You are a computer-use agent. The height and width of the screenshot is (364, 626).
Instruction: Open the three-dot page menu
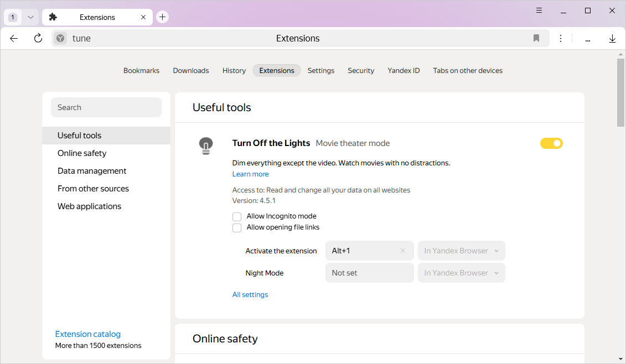(561, 38)
